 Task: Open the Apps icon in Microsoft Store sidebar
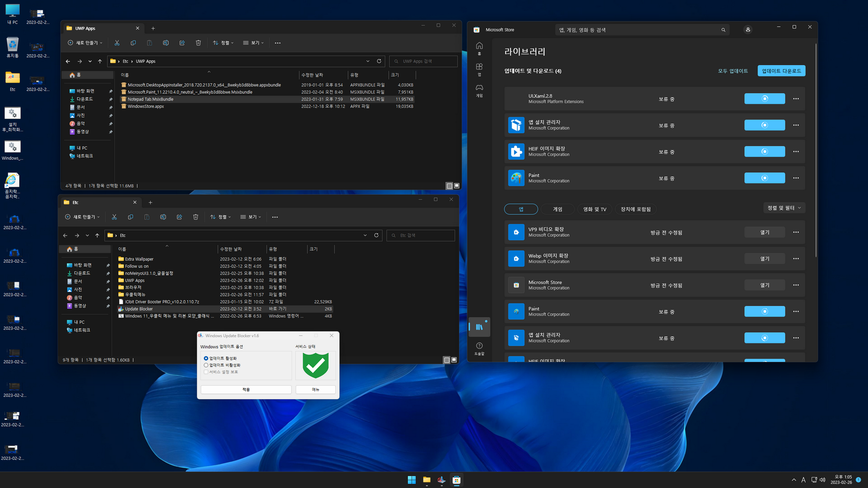479,69
